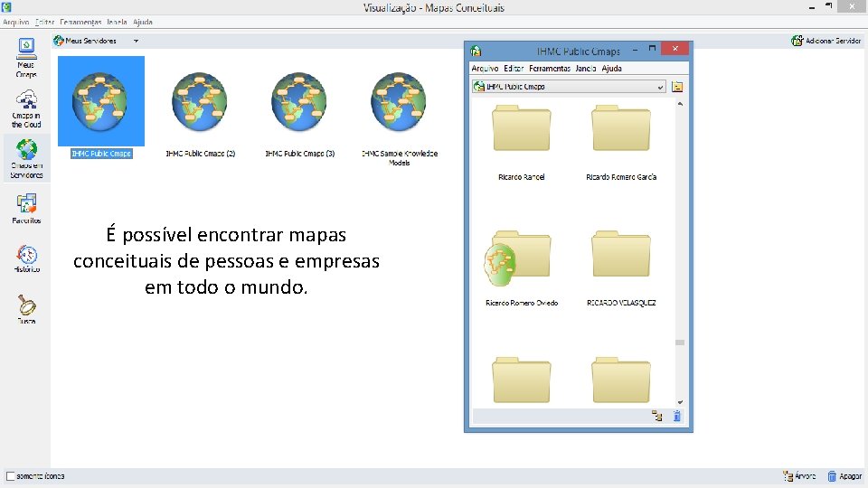Open Favoritos in the sidebar
This screenshot has width=868, height=488.
pyautogui.click(x=26, y=208)
